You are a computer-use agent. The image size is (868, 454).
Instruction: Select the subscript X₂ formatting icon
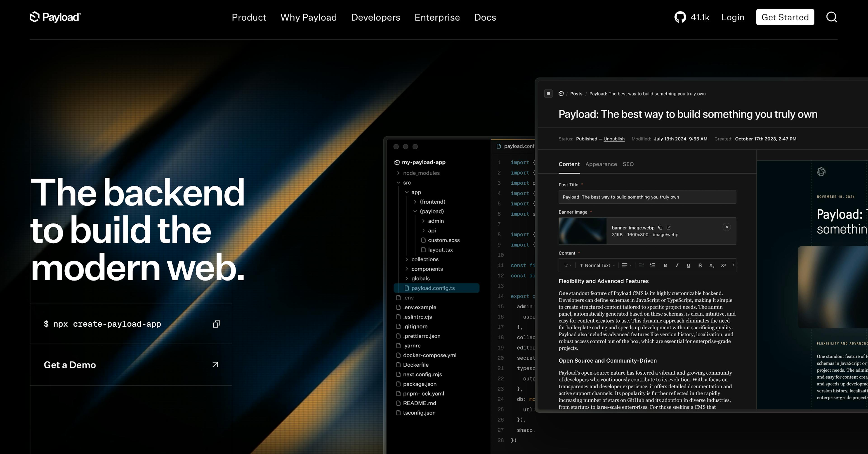tap(712, 265)
